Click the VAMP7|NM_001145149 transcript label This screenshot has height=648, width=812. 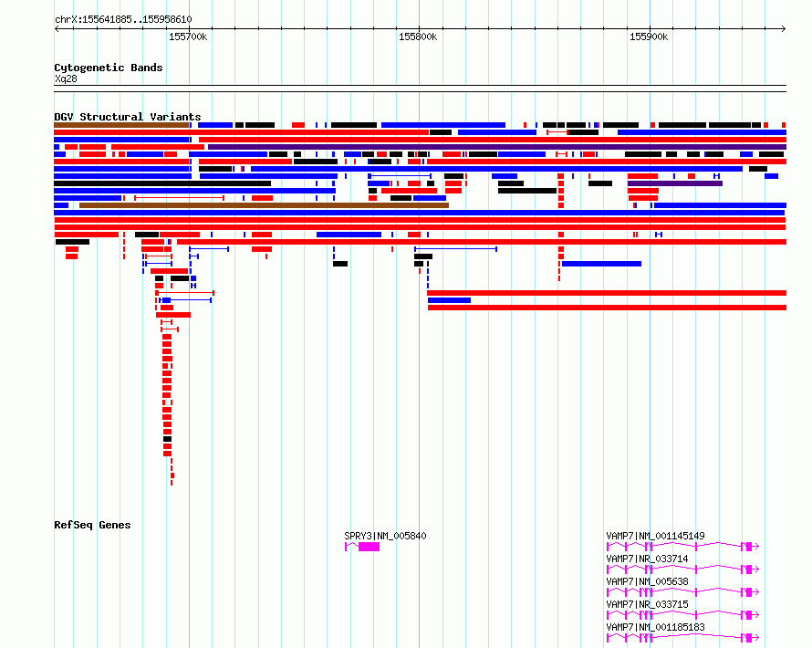(x=655, y=536)
